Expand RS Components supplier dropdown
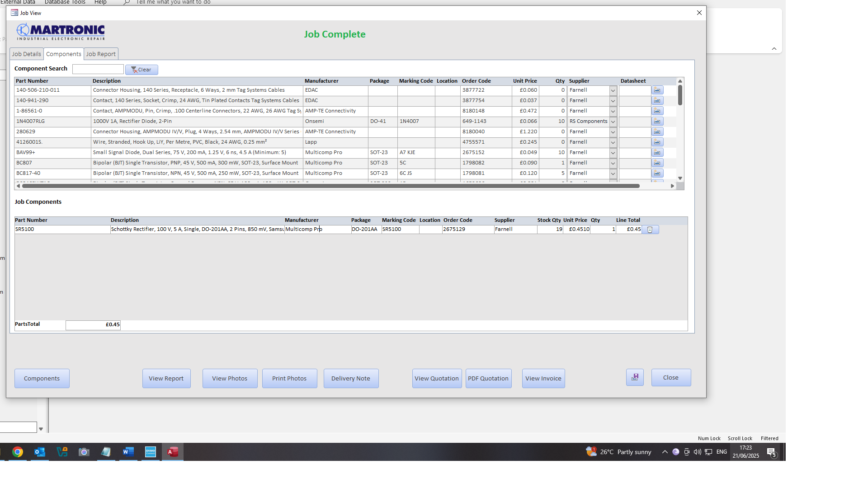868x488 pixels. (x=613, y=122)
